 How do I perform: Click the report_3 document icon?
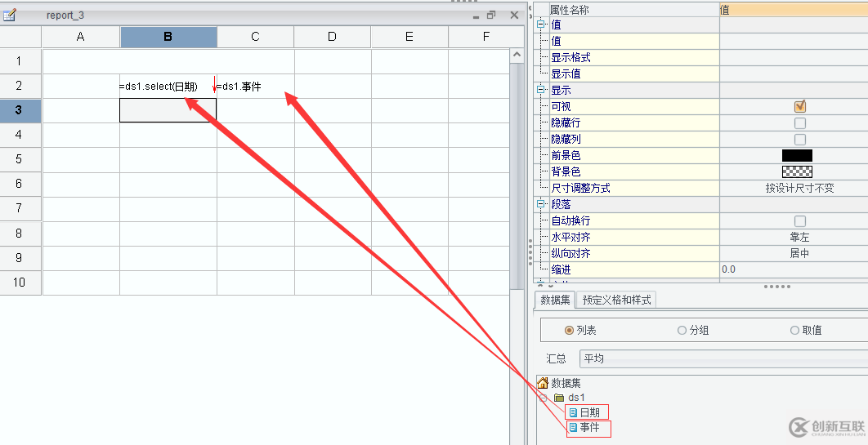tap(10, 15)
